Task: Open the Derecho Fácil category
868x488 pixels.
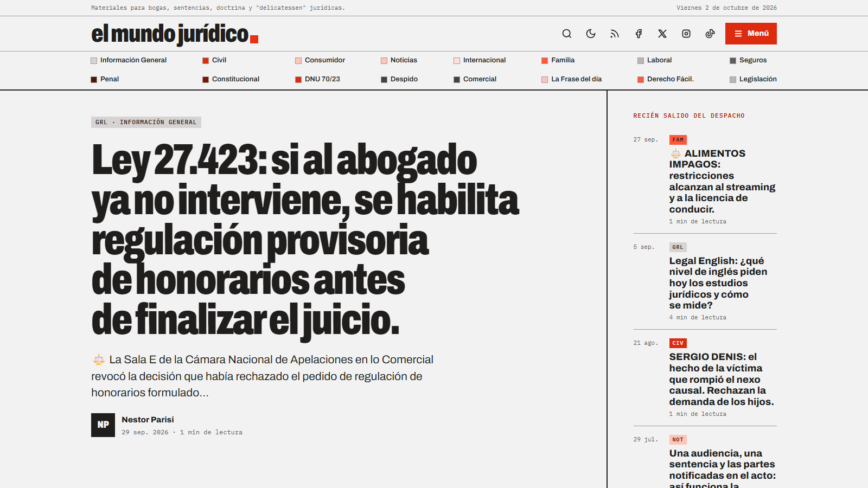Action: pyautogui.click(x=666, y=79)
